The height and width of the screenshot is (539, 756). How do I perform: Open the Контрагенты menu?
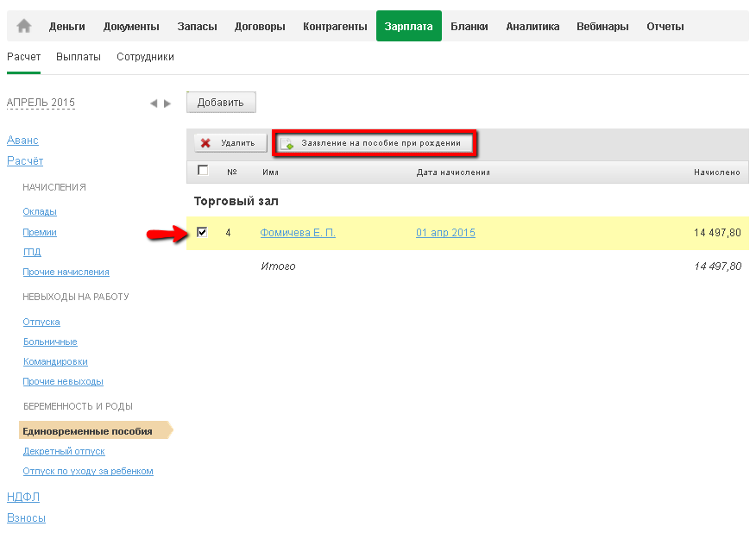(335, 27)
